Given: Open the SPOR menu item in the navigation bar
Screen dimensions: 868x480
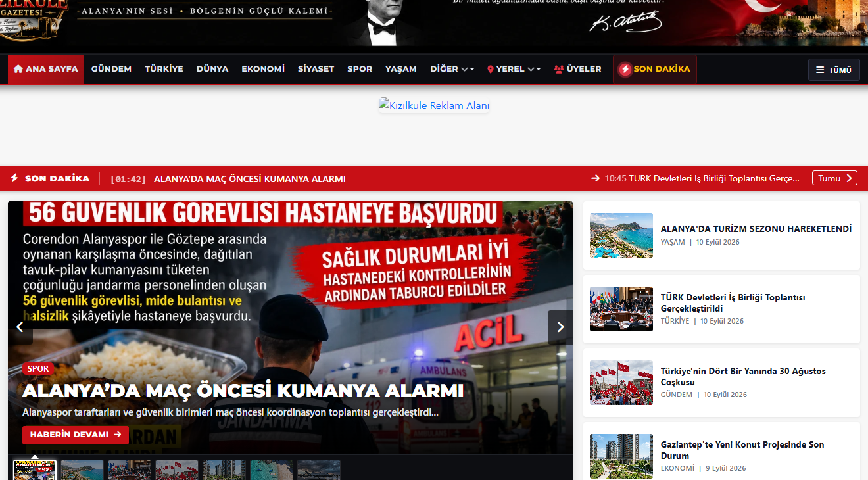Looking at the screenshot, I should 360,69.
